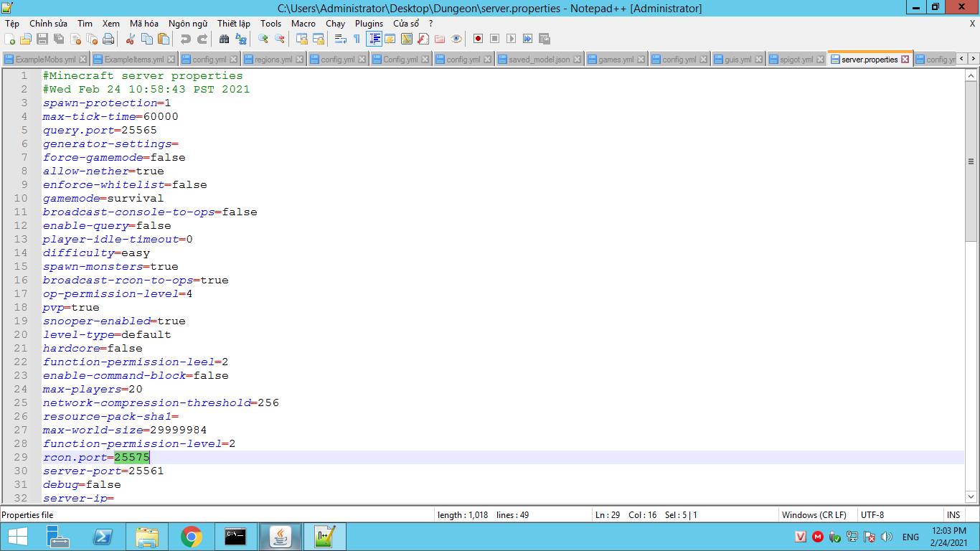Click the text 'server-port=25561'
Screen dimensions: 980x551
pyautogui.click(x=103, y=471)
